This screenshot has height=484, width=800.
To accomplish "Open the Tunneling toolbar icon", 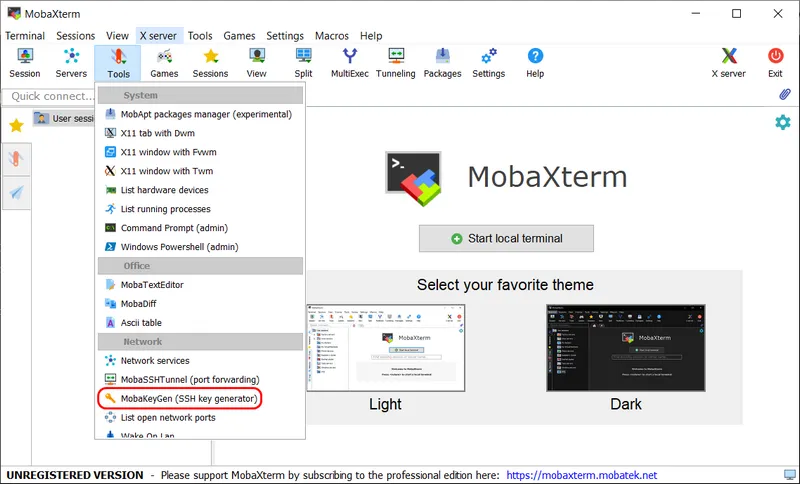I will [396, 63].
